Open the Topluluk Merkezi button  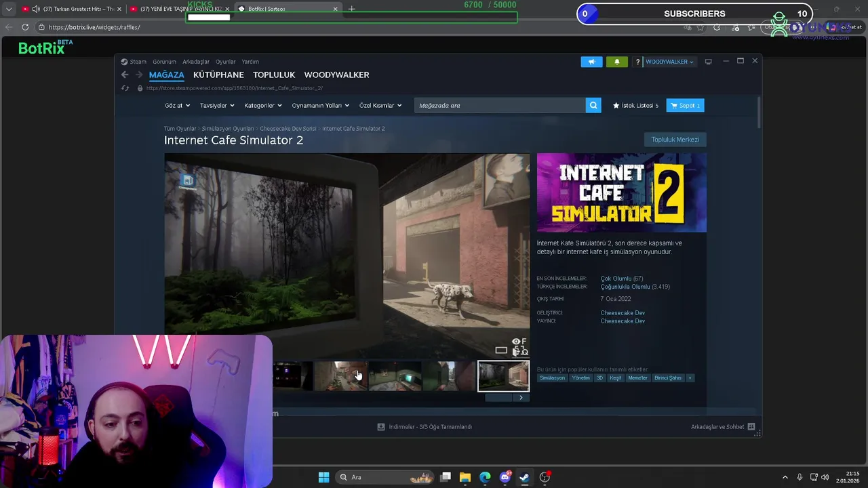coord(675,140)
